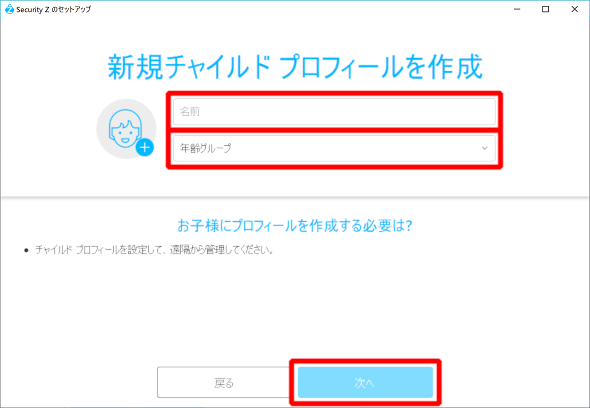Close the Security Z setup window
Image resolution: width=590 pixels, height=408 pixels.
(575, 9)
